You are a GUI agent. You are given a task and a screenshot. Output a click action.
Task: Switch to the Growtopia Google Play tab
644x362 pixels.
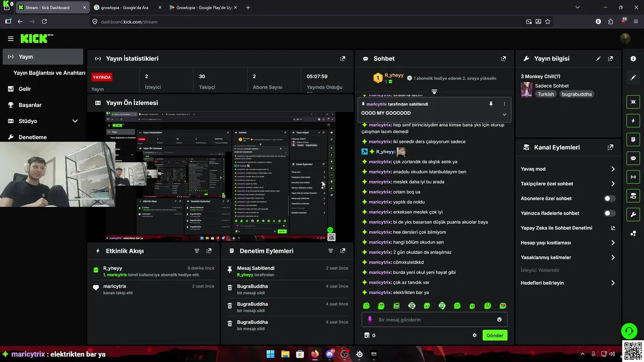(x=203, y=8)
